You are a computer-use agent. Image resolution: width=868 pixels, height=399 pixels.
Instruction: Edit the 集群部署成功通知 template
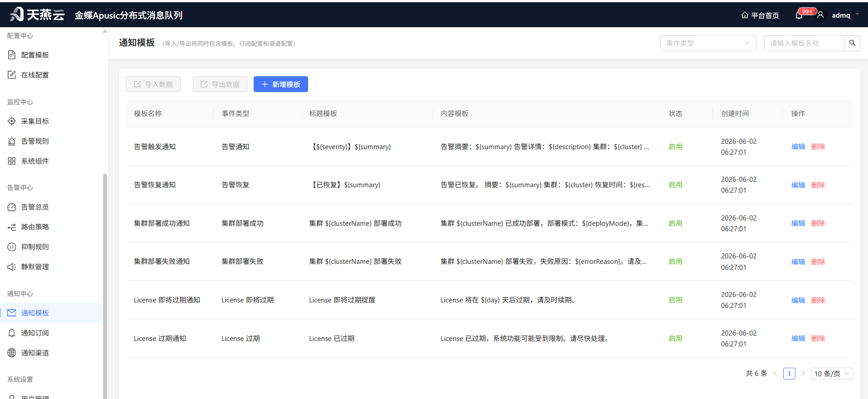pyautogui.click(x=798, y=223)
